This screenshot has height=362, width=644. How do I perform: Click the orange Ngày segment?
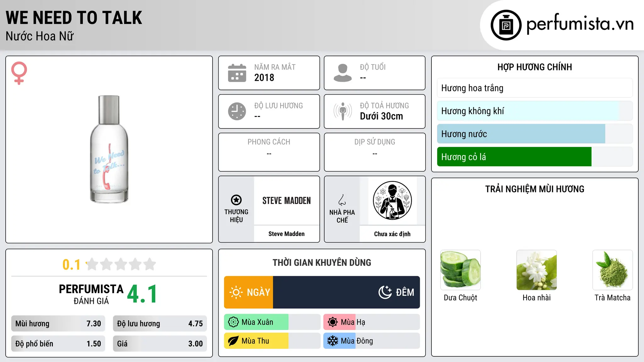(x=248, y=292)
